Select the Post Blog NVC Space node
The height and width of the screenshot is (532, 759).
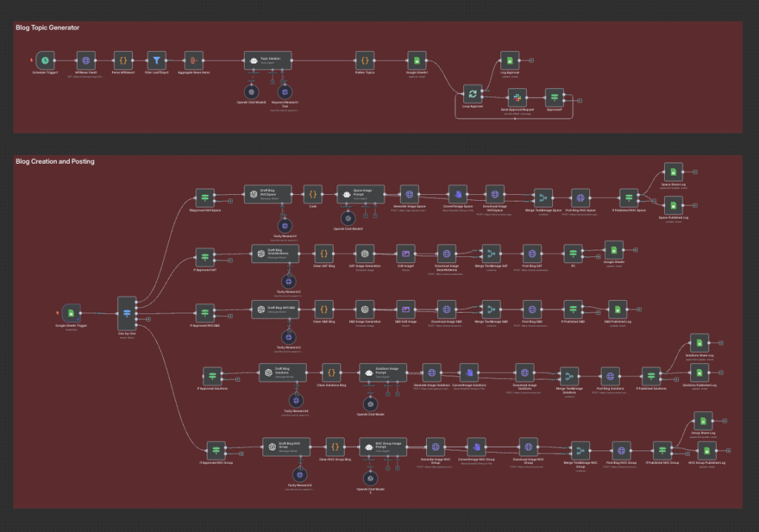click(x=580, y=198)
